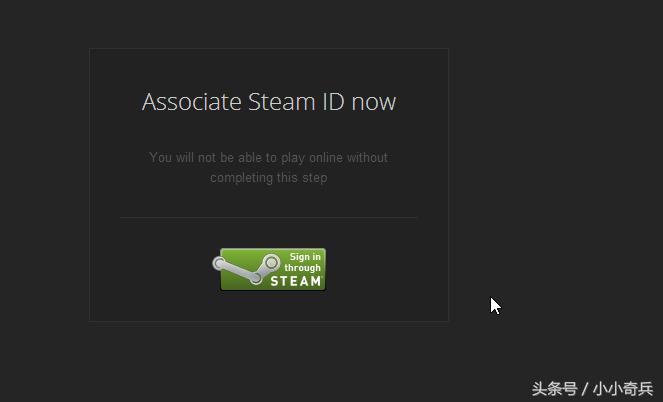Click the word 'Steam' in the heading
The image size is (663, 402).
point(282,102)
